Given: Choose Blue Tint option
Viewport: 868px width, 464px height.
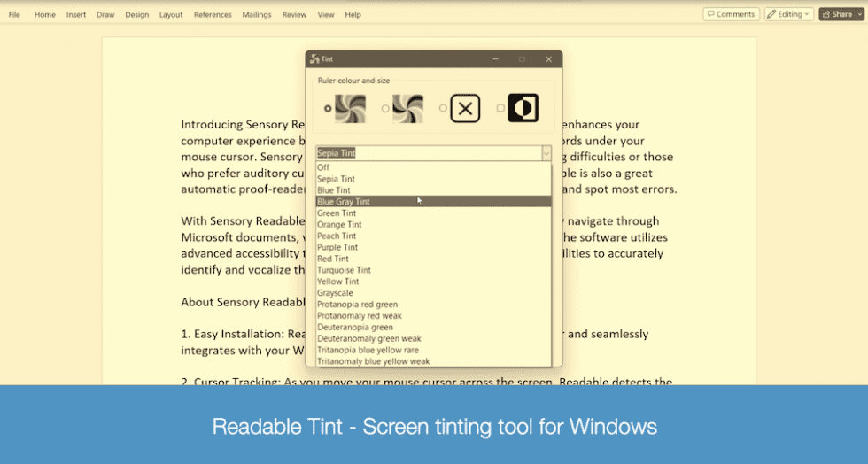Looking at the screenshot, I should (433, 189).
